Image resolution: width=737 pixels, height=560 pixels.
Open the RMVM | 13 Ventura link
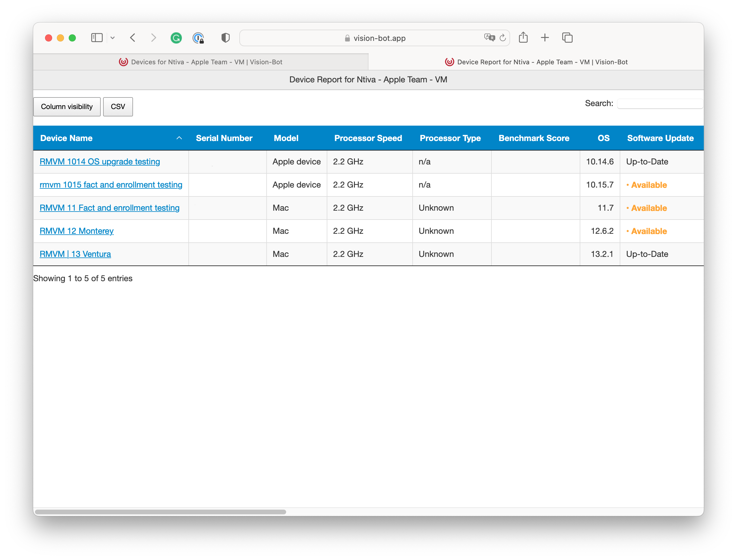(x=75, y=254)
